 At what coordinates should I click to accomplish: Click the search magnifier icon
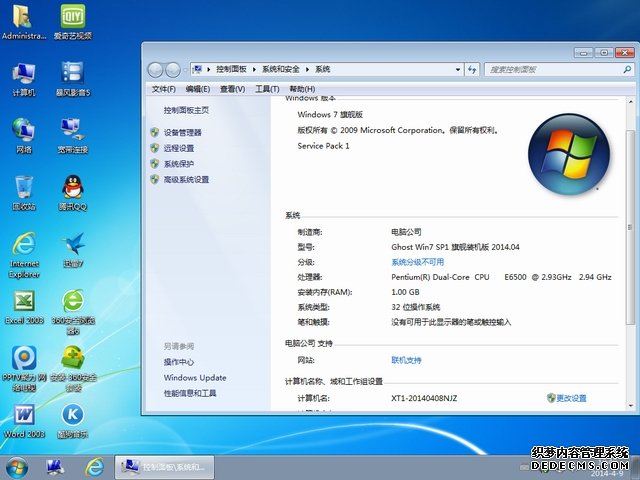627,70
